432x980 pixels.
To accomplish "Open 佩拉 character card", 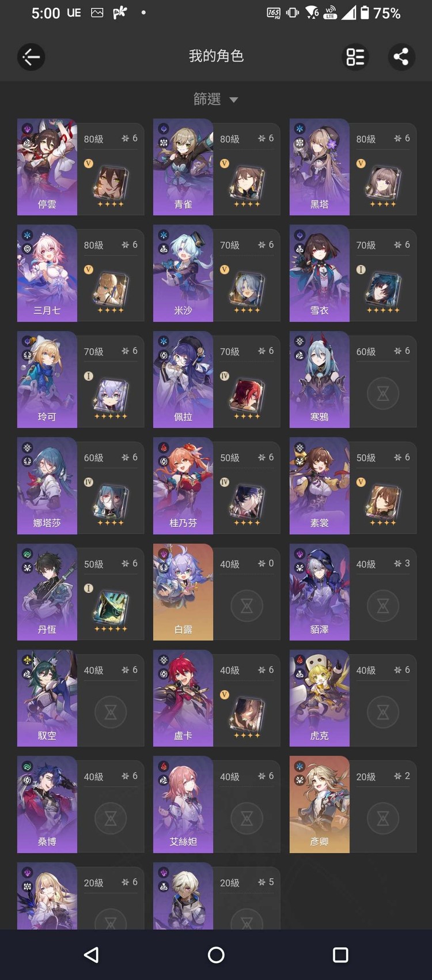I will [x=217, y=379].
